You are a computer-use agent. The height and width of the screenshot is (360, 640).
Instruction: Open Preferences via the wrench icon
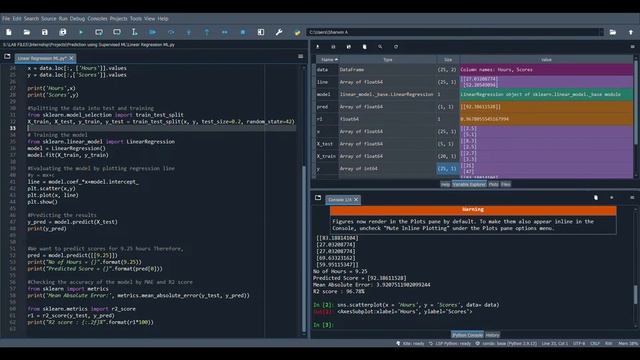279,32
